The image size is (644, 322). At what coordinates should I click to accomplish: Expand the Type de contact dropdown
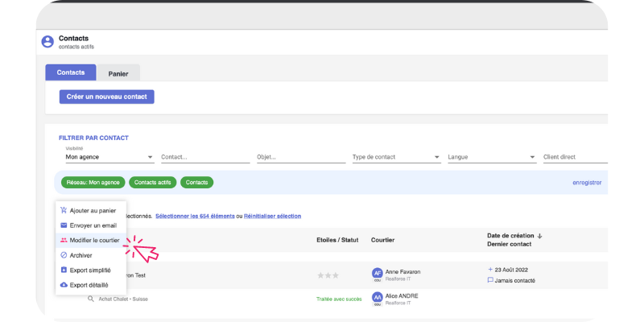[396, 157]
